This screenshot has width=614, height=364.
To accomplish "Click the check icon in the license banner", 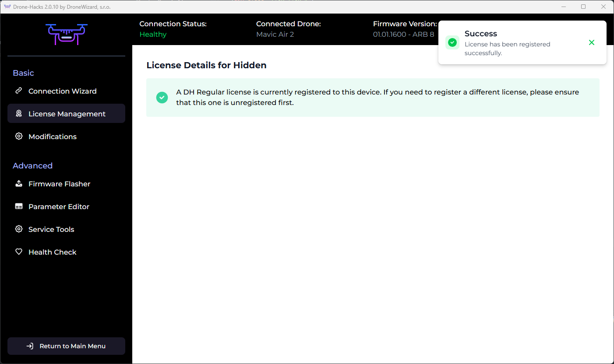I will [x=162, y=98].
